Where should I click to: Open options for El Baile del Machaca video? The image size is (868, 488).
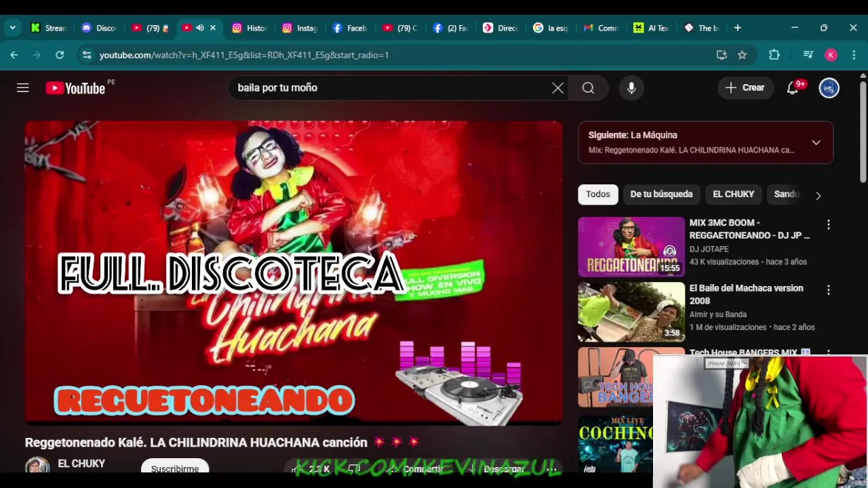click(828, 290)
